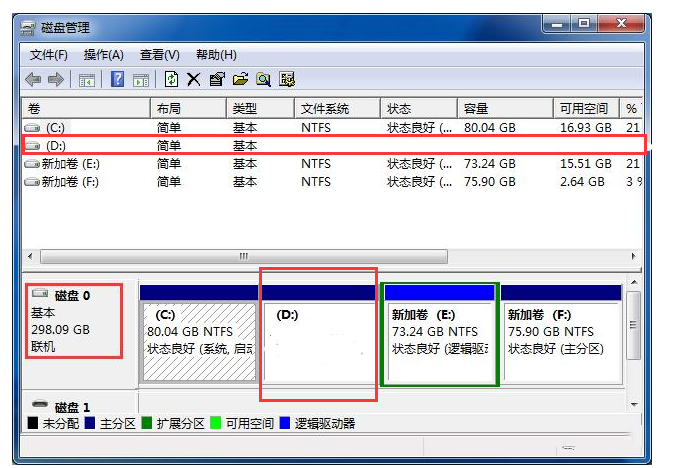The width and height of the screenshot is (688, 468).
Task: Click the drive icon of 新加卷 (E:) row
Action: [32, 164]
